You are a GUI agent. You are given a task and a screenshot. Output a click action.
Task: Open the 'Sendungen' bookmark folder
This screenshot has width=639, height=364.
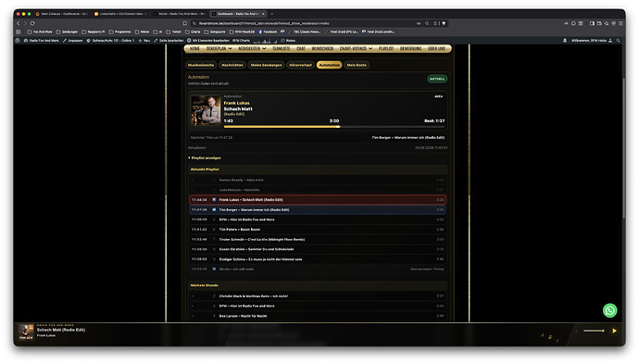68,31
